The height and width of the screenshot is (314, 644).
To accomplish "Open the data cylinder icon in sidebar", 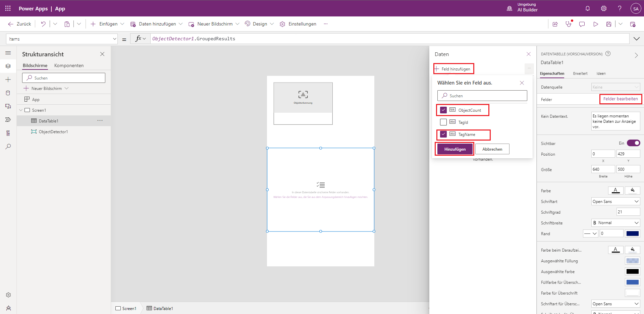I will tap(8, 93).
